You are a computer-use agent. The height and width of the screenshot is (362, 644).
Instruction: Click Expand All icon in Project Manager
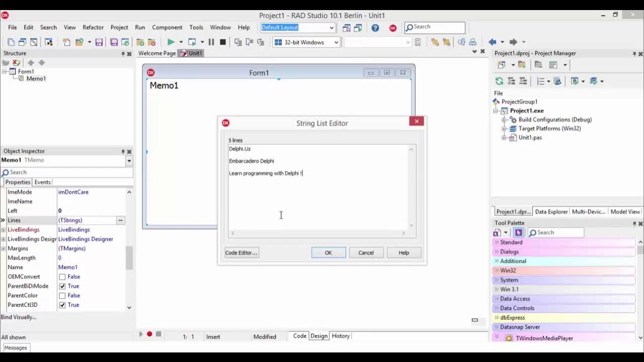[511, 81]
